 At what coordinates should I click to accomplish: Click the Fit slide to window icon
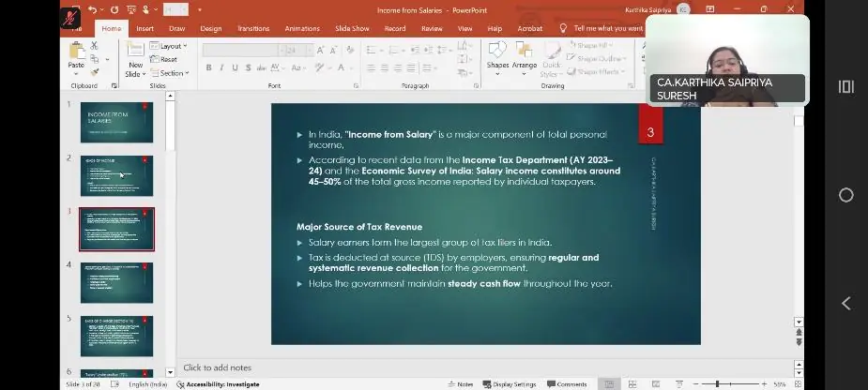click(798, 384)
